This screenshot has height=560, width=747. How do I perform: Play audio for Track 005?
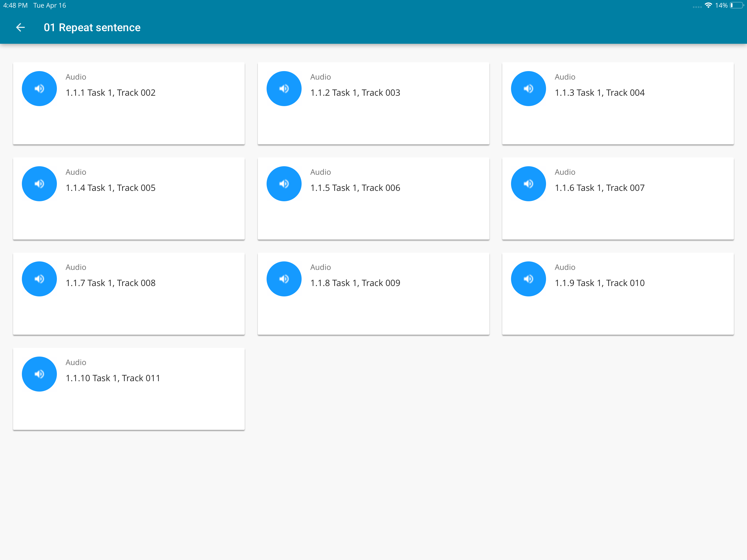point(39,184)
